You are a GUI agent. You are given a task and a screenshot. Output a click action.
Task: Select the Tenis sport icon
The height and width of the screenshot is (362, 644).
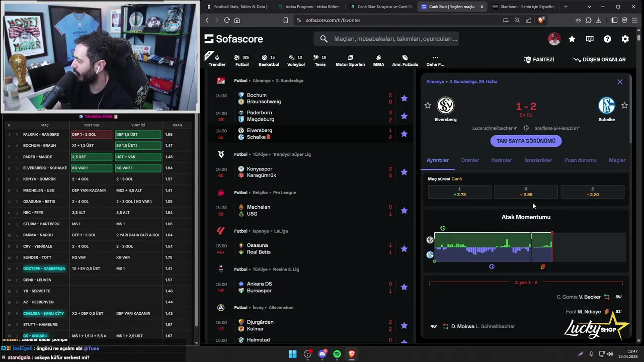pos(320,60)
